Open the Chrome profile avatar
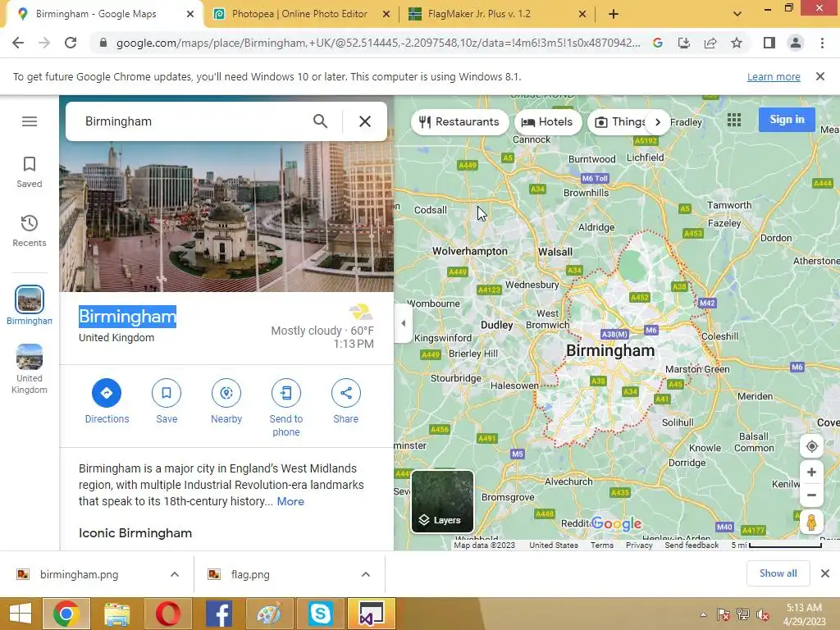Image resolution: width=840 pixels, height=630 pixels. coord(796,43)
